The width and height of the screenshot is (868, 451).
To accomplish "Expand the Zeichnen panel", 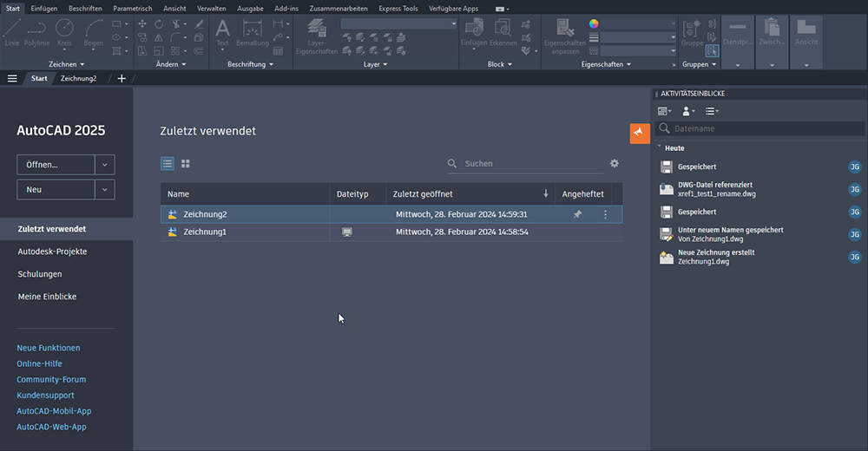I will pyautogui.click(x=67, y=64).
